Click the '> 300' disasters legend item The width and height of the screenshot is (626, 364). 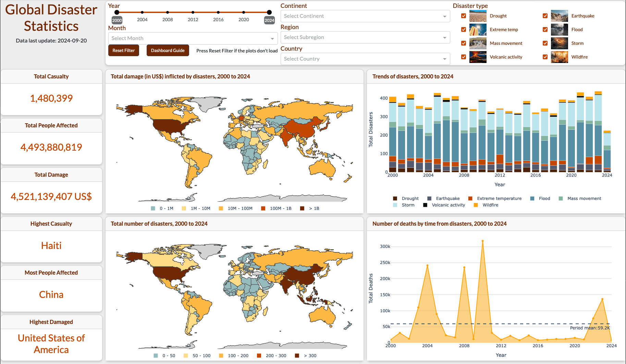[306, 356]
